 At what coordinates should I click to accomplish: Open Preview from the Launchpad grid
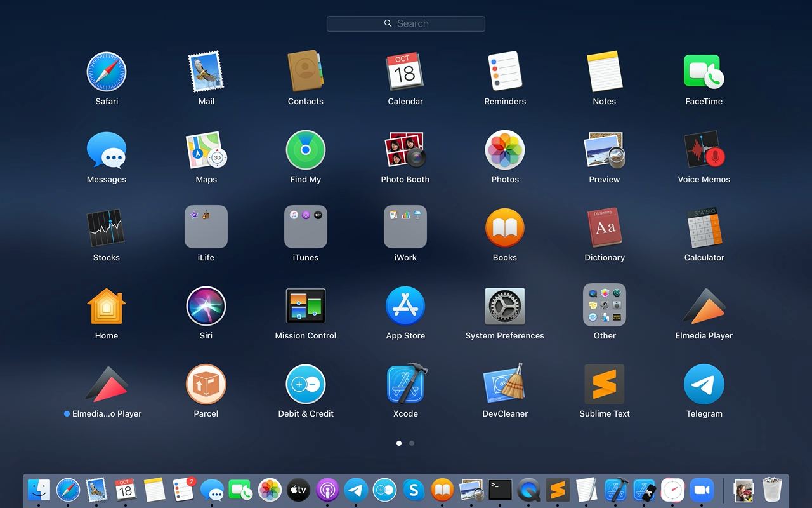point(605,150)
